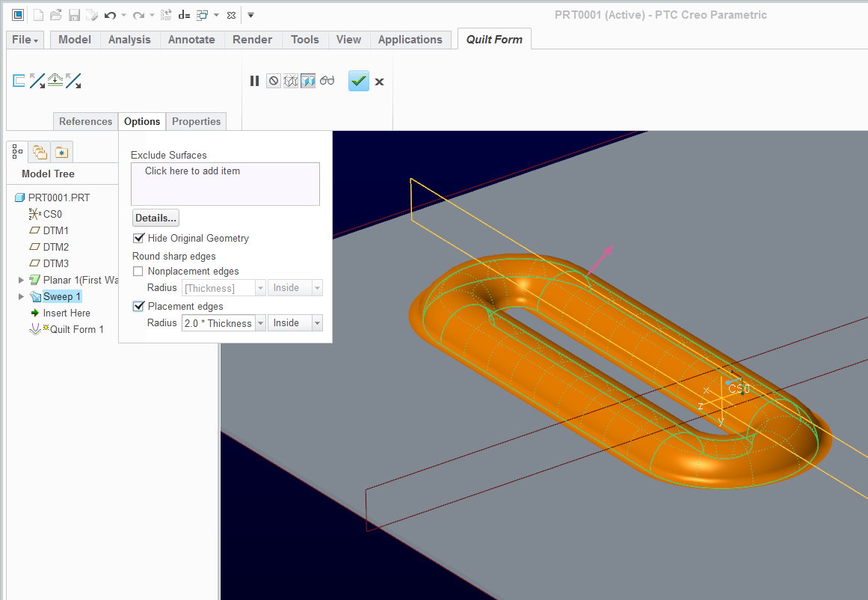Open Placement edges Inside dropdown
This screenshot has width=868, height=600.
click(x=317, y=323)
